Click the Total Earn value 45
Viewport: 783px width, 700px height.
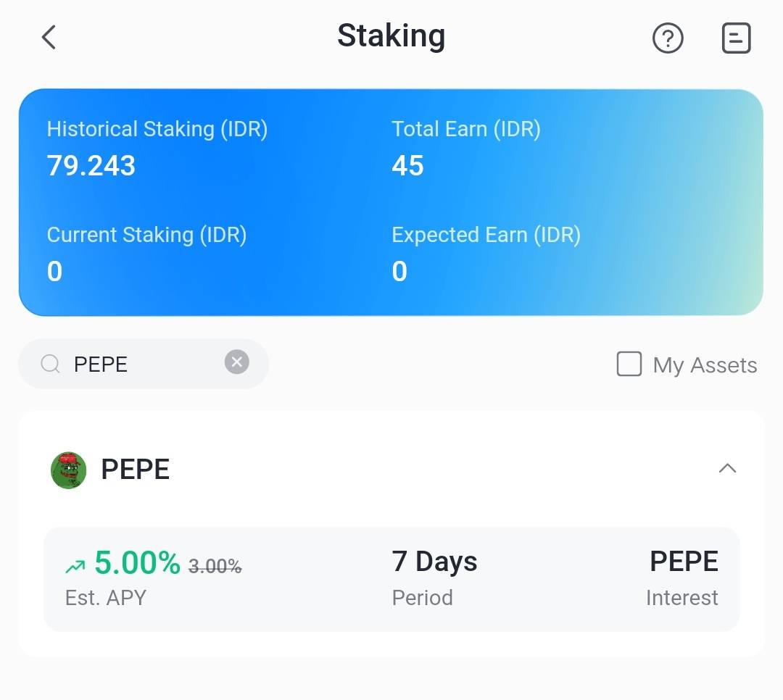(407, 165)
